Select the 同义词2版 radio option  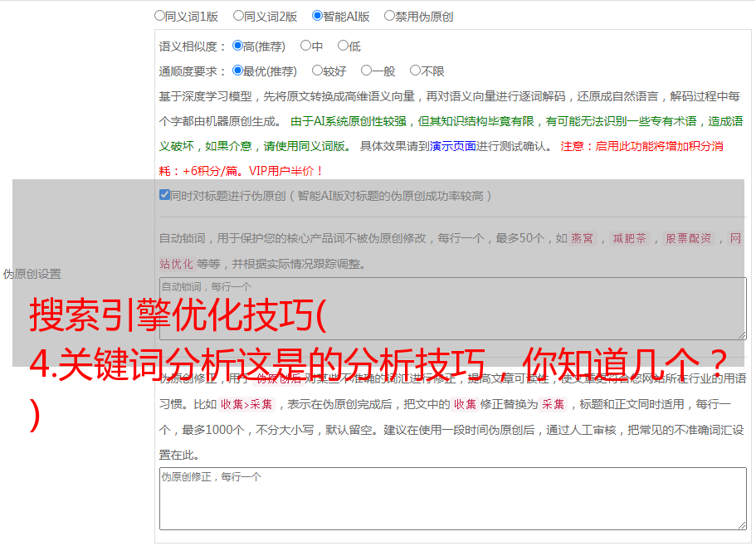point(238,16)
